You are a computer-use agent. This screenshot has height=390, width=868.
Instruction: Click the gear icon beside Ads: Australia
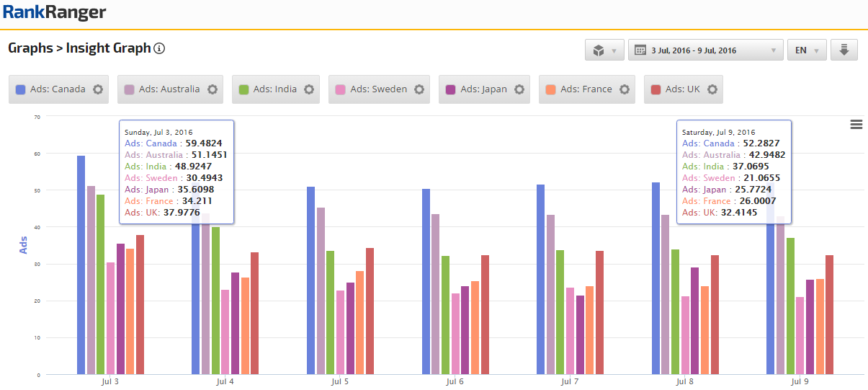212,89
